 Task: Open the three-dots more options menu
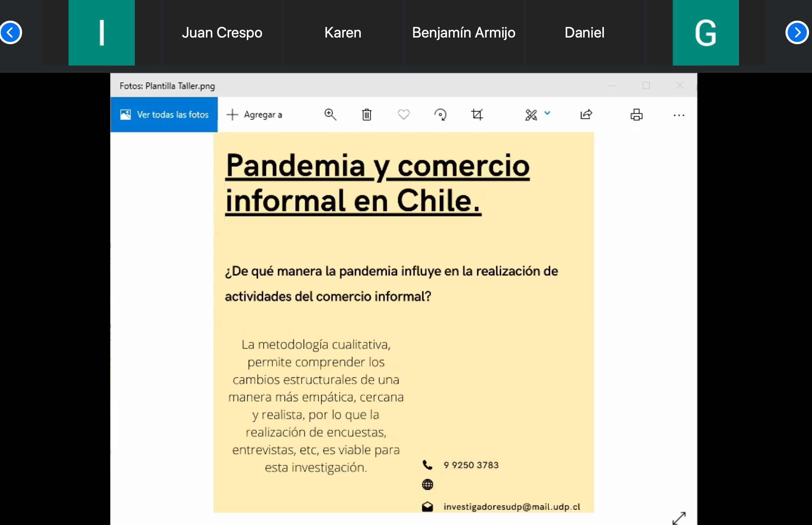coord(679,115)
